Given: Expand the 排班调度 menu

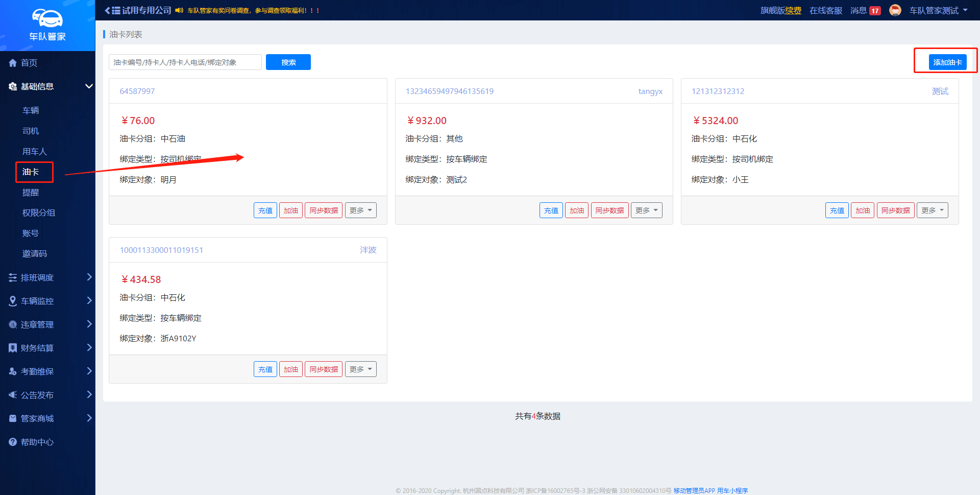Looking at the screenshot, I should click(x=89, y=277).
